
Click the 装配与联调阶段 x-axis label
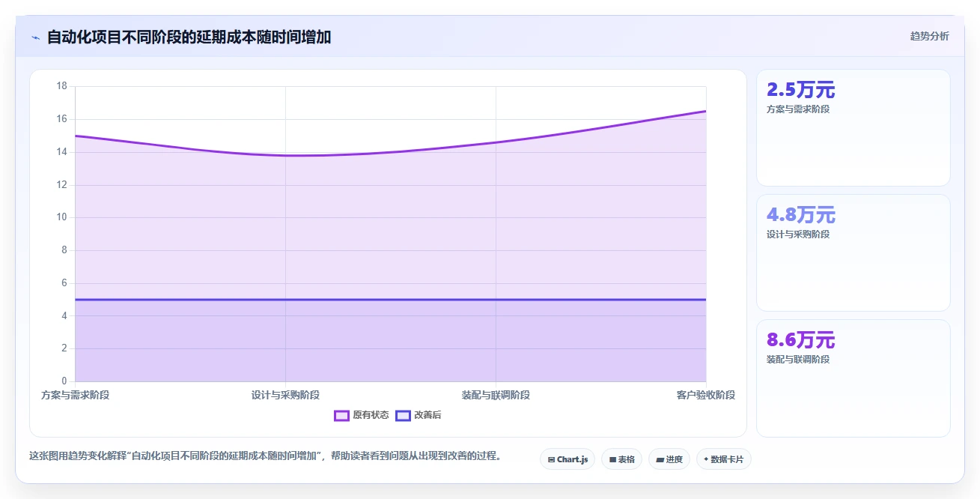(x=496, y=395)
